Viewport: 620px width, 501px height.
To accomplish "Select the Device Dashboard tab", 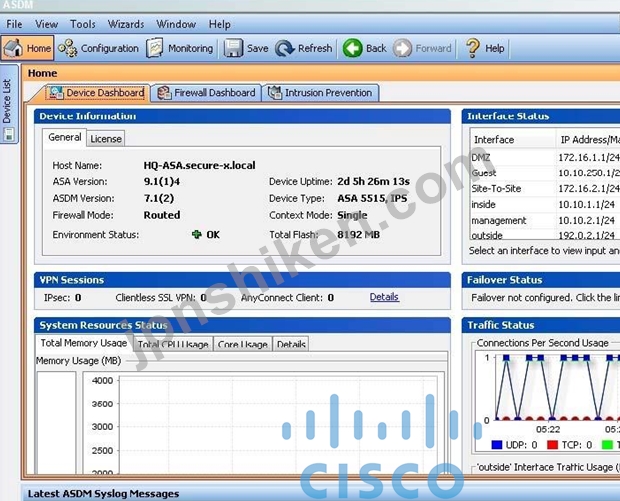I will (x=96, y=93).
